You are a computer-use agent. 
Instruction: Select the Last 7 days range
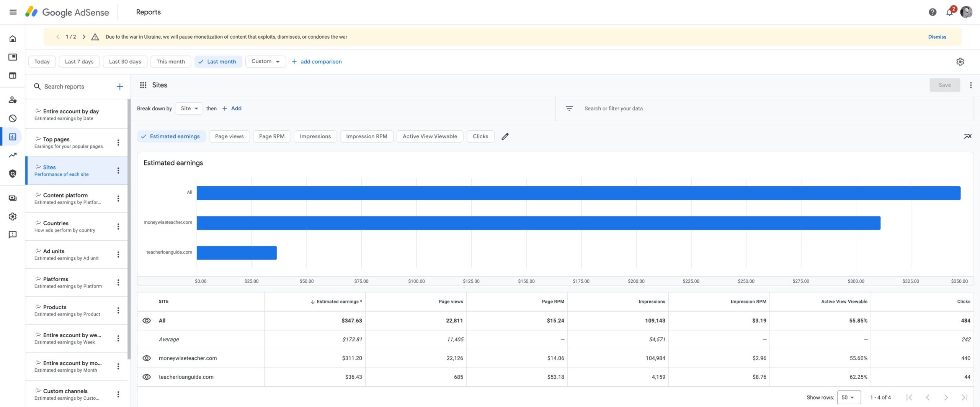(x=79, y=61)
